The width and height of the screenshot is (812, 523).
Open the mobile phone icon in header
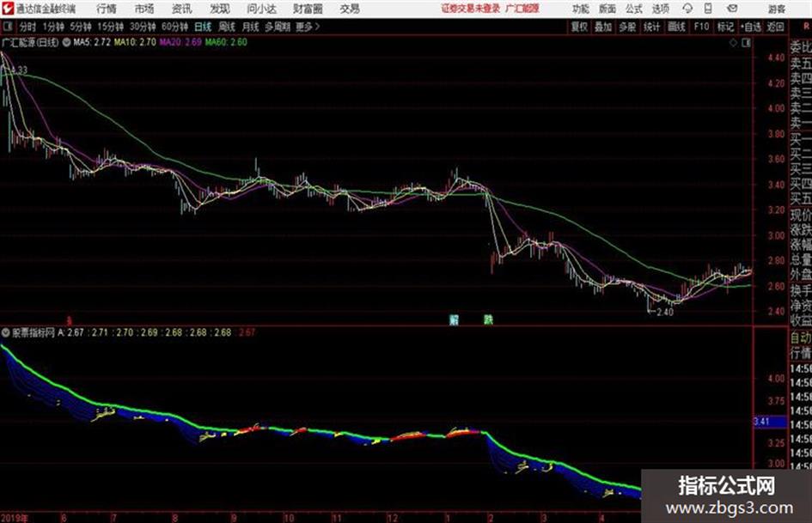pyautogui.click(x=708, y=9)
